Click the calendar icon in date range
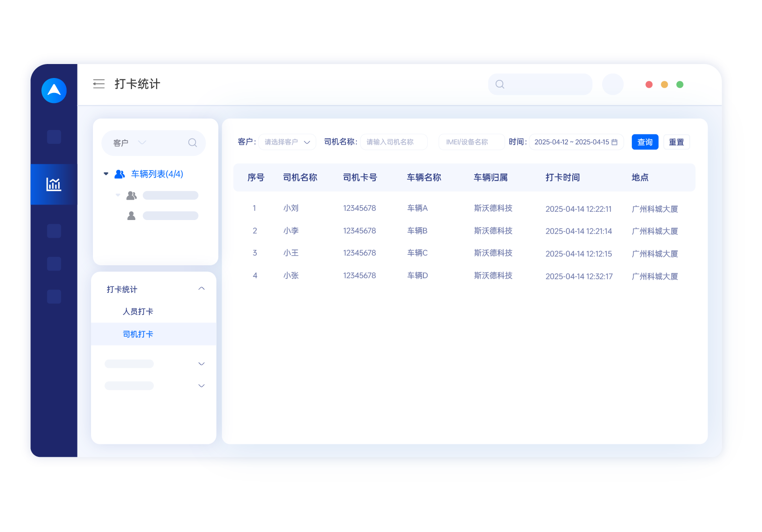Image resolution: width=762 pixels, height=532 pixels. [x=614, y=143]
